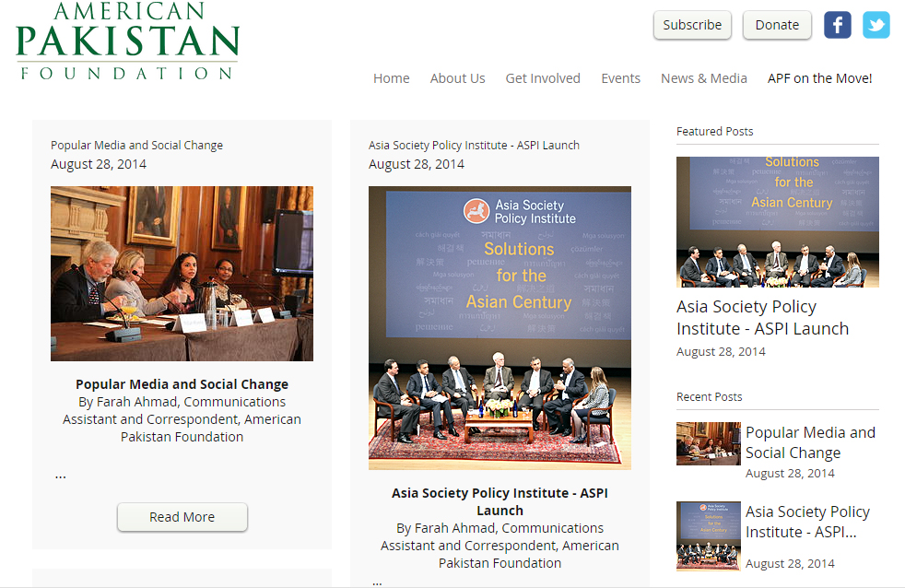The width and height of the screenshot is (905, 588).
Task: Open the Twitter bird icon
Action: click(x=876, y=25)
